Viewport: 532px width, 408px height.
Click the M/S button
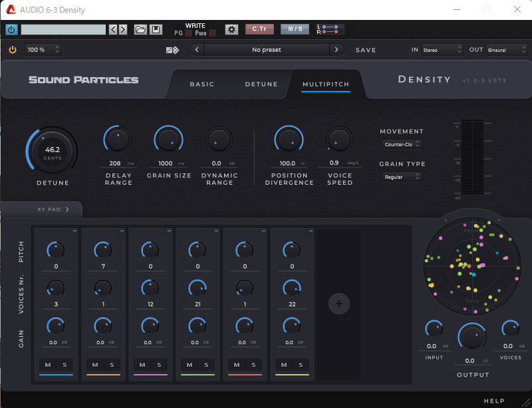pyautogui.click(x=295, y=29)
